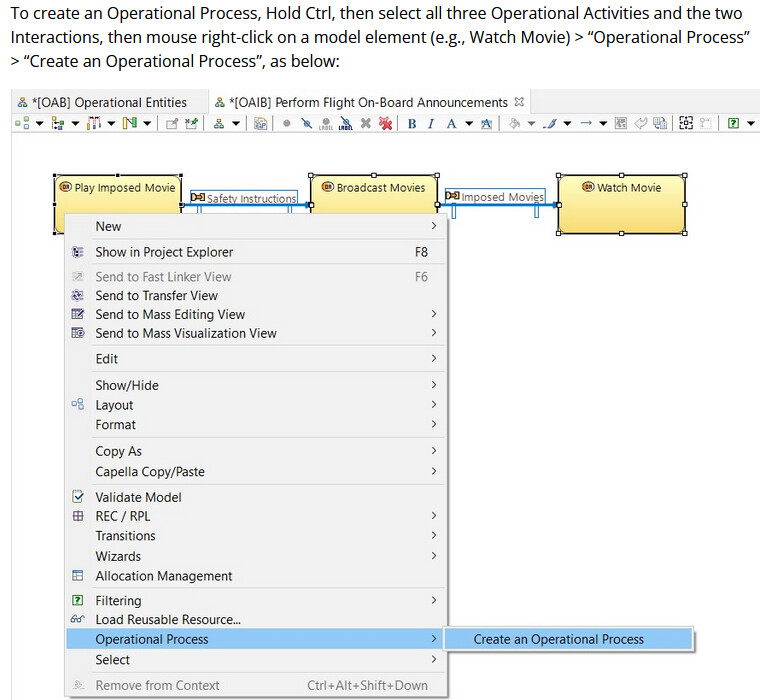Click the arrange all layout icon

[x=22, y=123]
